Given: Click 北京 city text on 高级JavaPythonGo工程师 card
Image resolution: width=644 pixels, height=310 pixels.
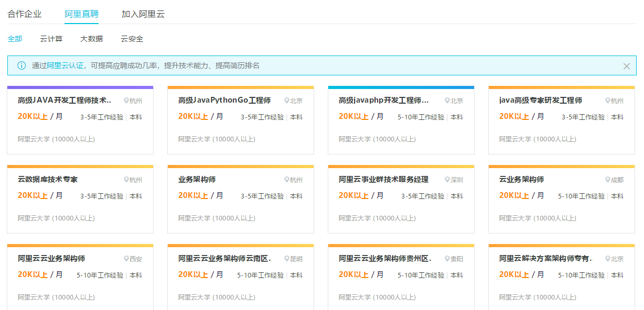Looking at the screenshot, I should point(296,101).
